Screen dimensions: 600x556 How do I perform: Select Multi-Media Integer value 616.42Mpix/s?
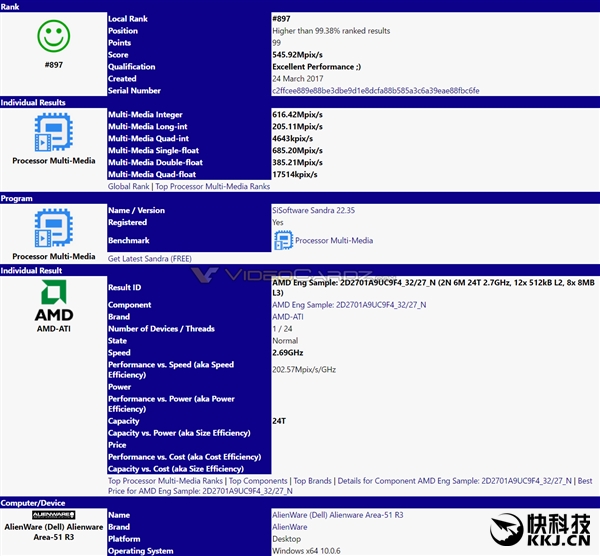point(297,115)
